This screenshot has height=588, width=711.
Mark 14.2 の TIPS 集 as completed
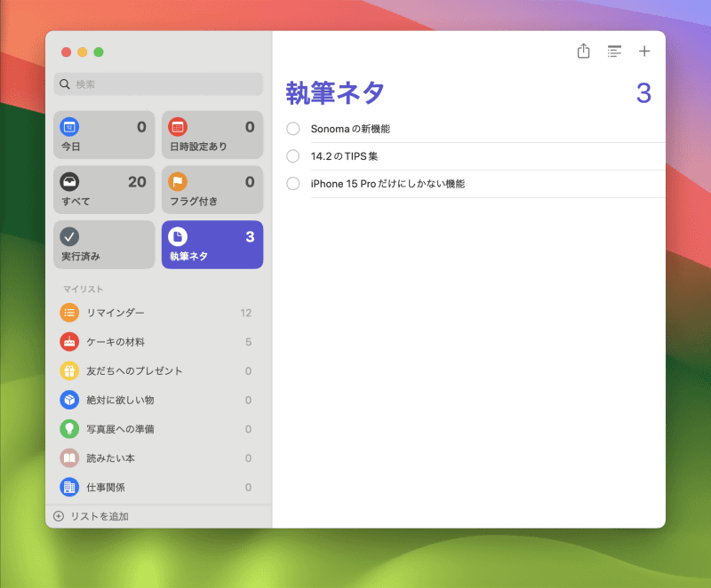pos(293,156)
